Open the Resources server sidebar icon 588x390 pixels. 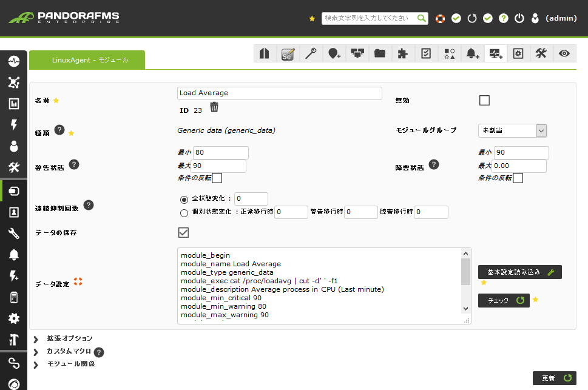click(14, 191)
